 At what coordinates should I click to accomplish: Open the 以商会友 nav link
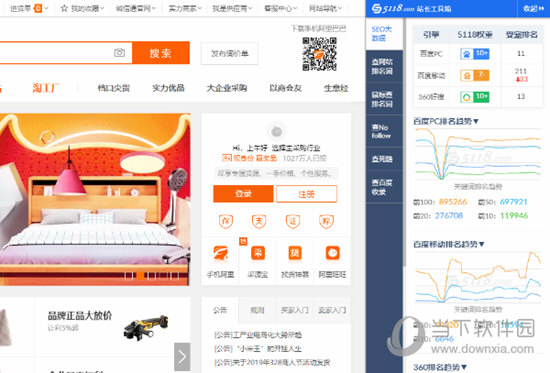[285, 88]
